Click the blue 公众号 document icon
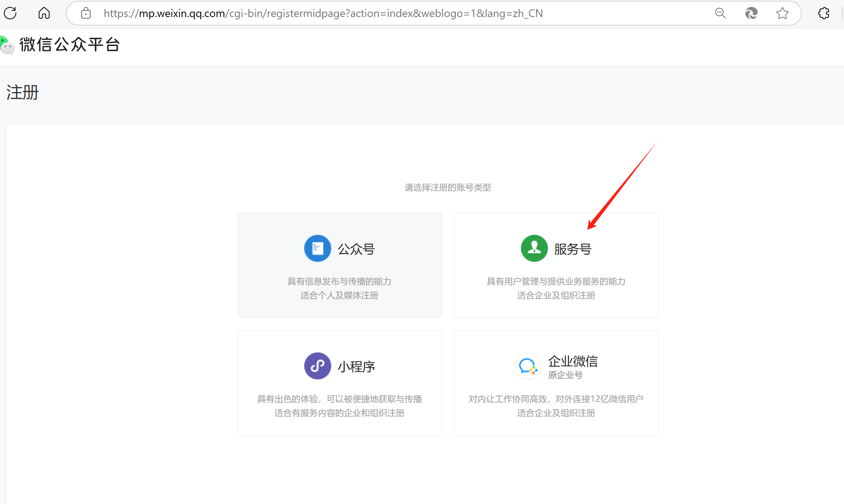 317,248
